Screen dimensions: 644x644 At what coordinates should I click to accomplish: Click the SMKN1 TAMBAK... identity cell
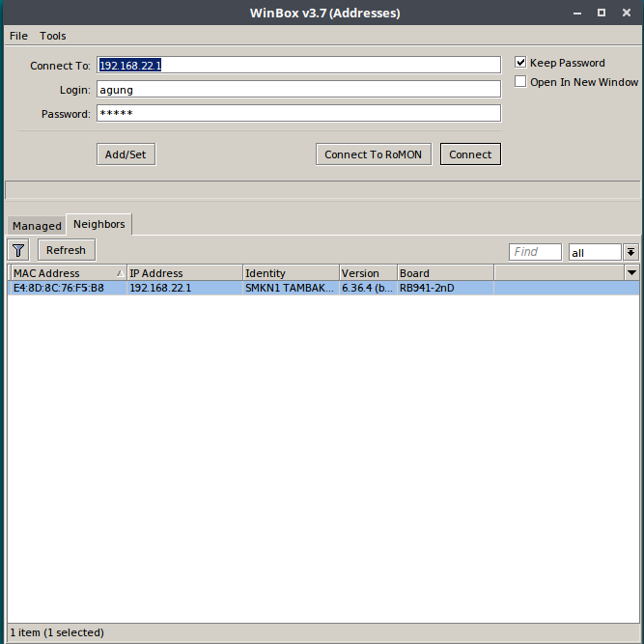[291, 288]
